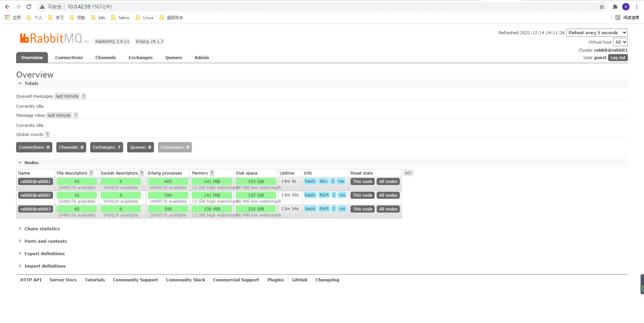This screenshot has width=644, height=323.
Task: Click the RabbitMQ logo
Action: coord(54,38)
